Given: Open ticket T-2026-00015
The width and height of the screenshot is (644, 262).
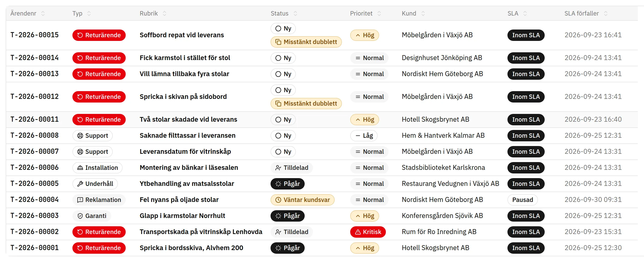Looking at the screenshot, I should click(35, 35).
